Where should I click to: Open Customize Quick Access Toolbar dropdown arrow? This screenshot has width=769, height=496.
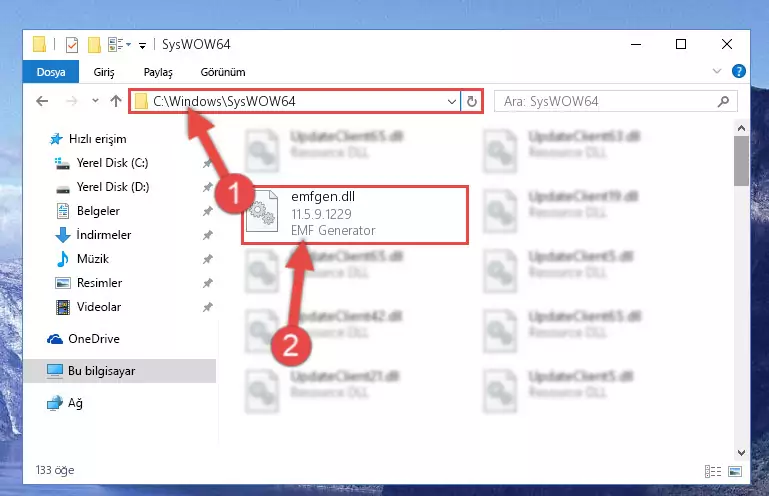(x=142, y=46)
